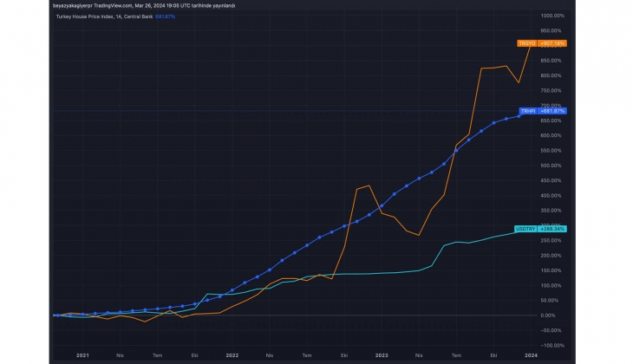Click the 2023 label on time axis

pyautogui.click(x=382, y=355)
